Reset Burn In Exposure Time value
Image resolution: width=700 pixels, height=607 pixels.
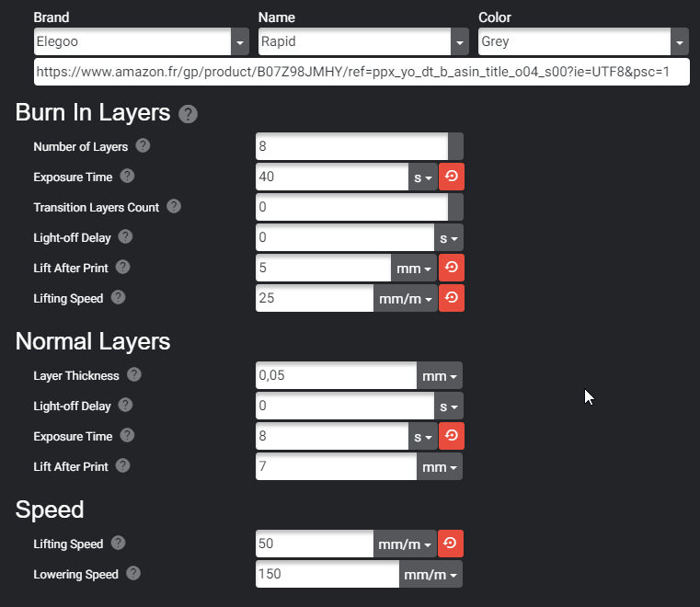[x=452, y=177]
